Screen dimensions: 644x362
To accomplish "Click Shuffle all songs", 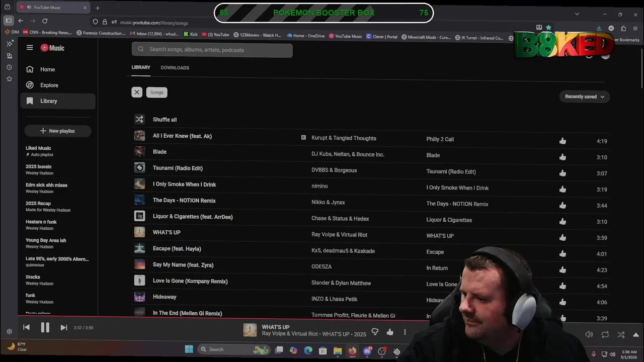I will click(165, 120).
